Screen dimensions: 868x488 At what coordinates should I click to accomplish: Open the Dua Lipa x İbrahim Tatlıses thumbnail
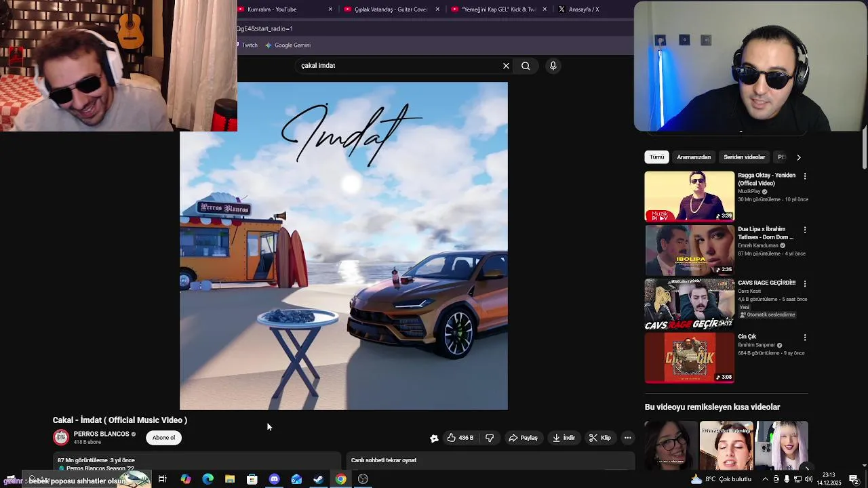tap(689, 250)
